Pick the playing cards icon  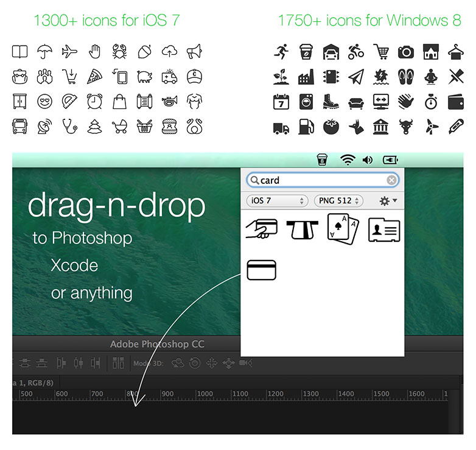(343, 228)
